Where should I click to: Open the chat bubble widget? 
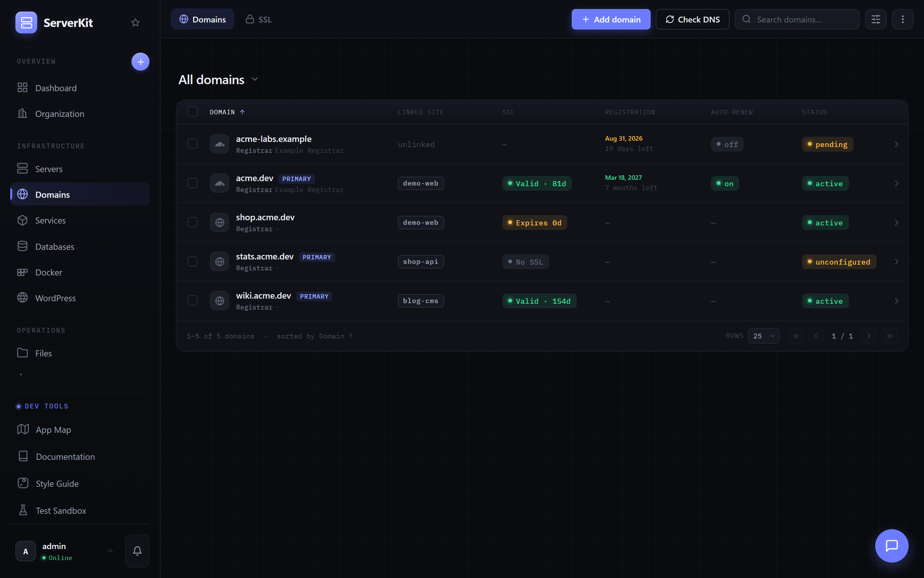coord(892,546)
